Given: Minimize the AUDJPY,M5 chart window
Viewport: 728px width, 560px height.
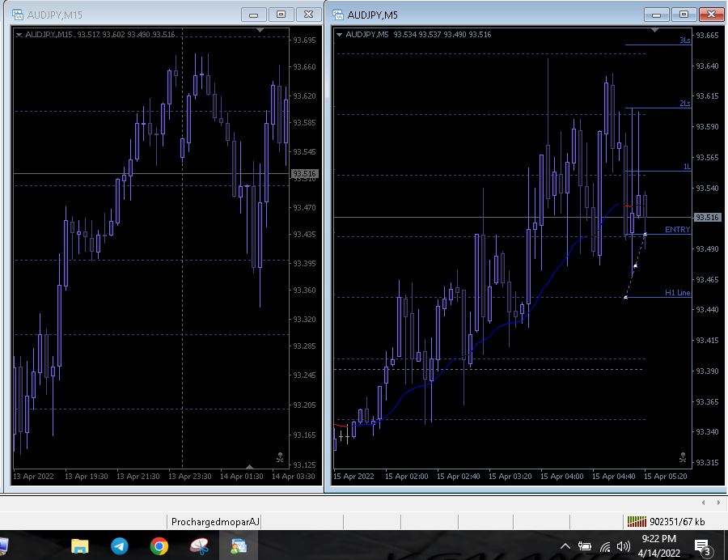Looking at the screenshot, I should point(656,15).
